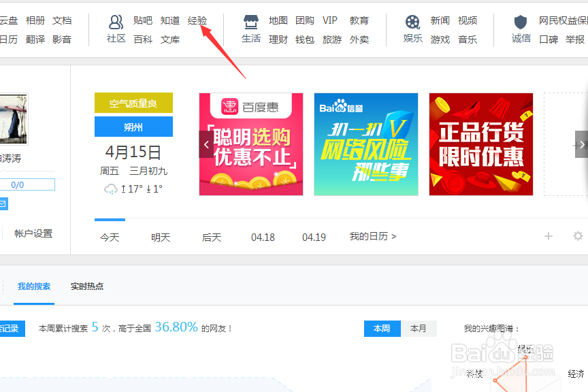The height and width of the screenshot is (392, 588).
Task: Open 音乐 link
Action: 468,39
